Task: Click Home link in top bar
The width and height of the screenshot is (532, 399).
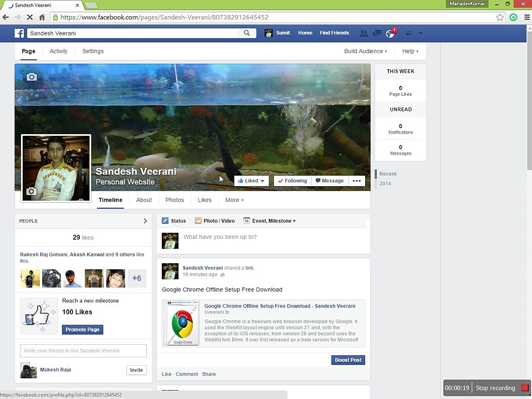Action: tap(305, 33)
